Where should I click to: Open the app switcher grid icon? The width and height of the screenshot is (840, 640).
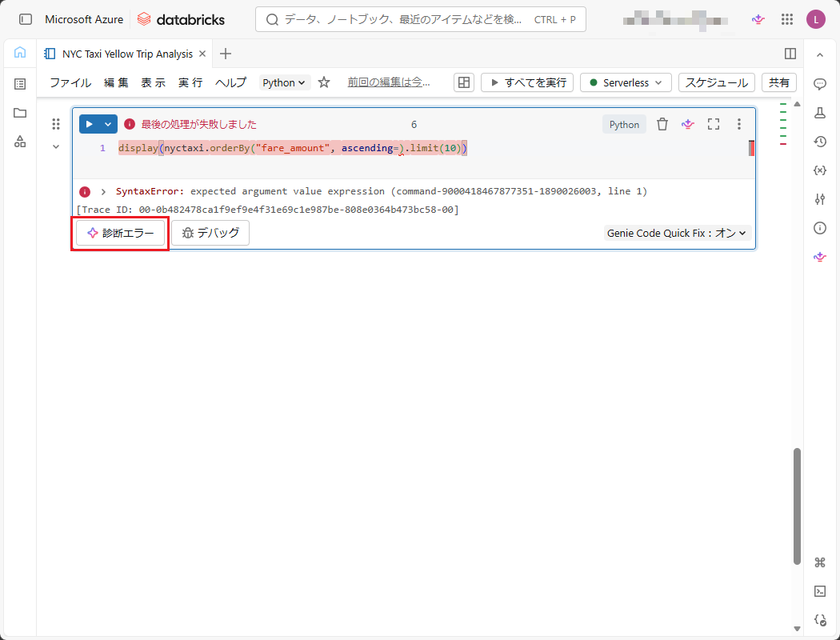click(x=787, y=19)
